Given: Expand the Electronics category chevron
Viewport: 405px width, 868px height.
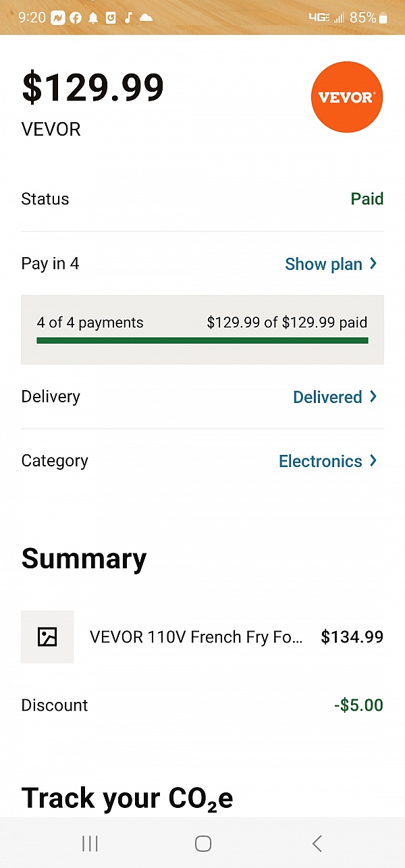Looking at the screenshot, I should (x=372, y=461).
